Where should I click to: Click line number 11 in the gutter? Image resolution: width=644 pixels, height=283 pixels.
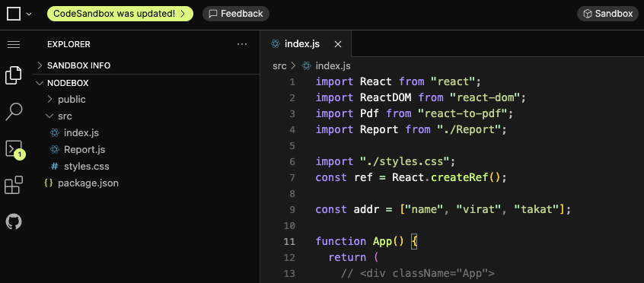289,241
